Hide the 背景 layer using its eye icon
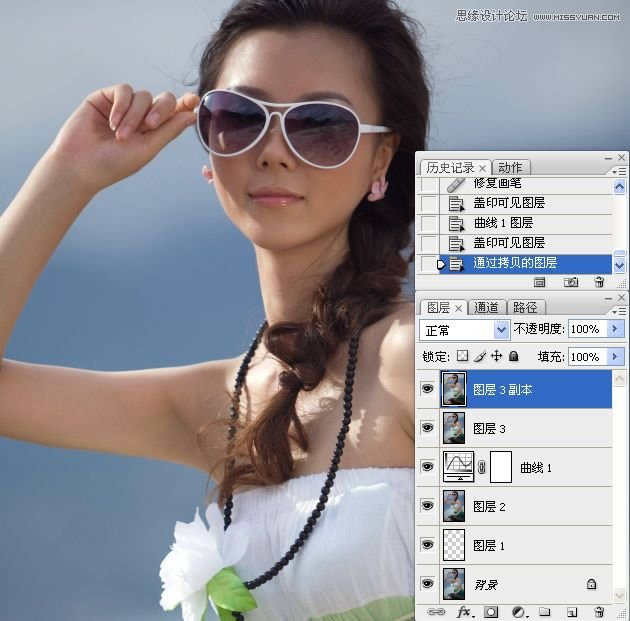The width and height of the screenshot is (630, 621). pyautogui.click(x=428, y=583)
